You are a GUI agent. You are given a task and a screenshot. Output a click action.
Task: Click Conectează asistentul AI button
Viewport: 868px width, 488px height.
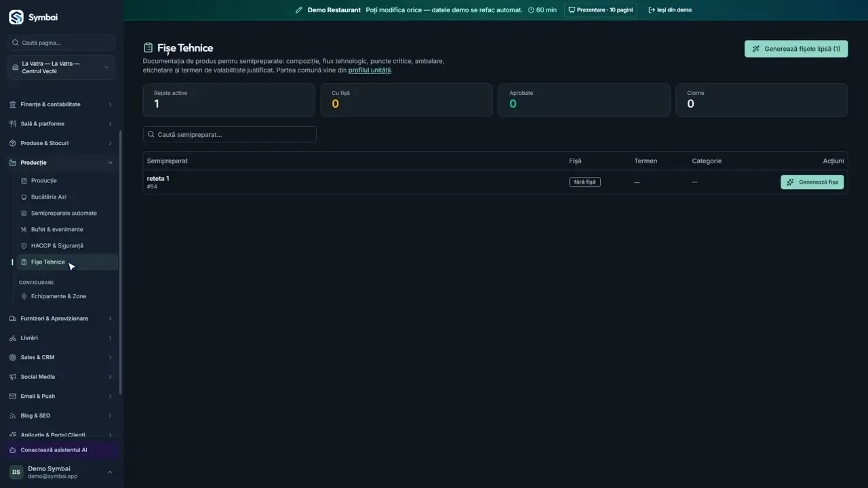tap(62, 450)
